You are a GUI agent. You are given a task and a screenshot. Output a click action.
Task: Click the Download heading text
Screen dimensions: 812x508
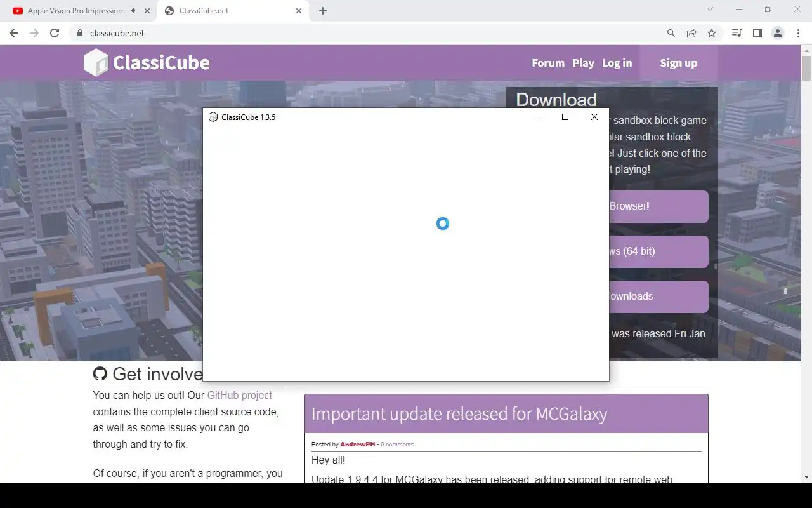556,99
